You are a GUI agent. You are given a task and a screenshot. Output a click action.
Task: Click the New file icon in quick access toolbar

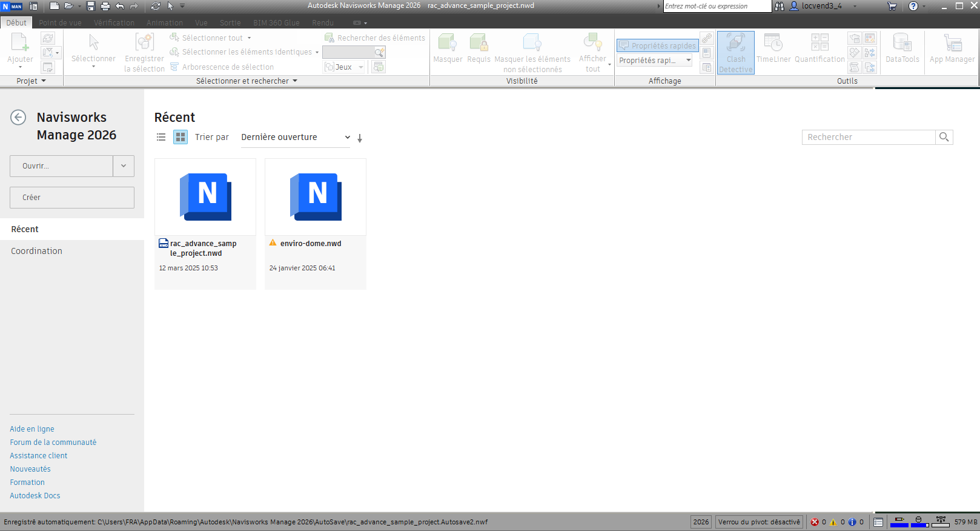54,6
